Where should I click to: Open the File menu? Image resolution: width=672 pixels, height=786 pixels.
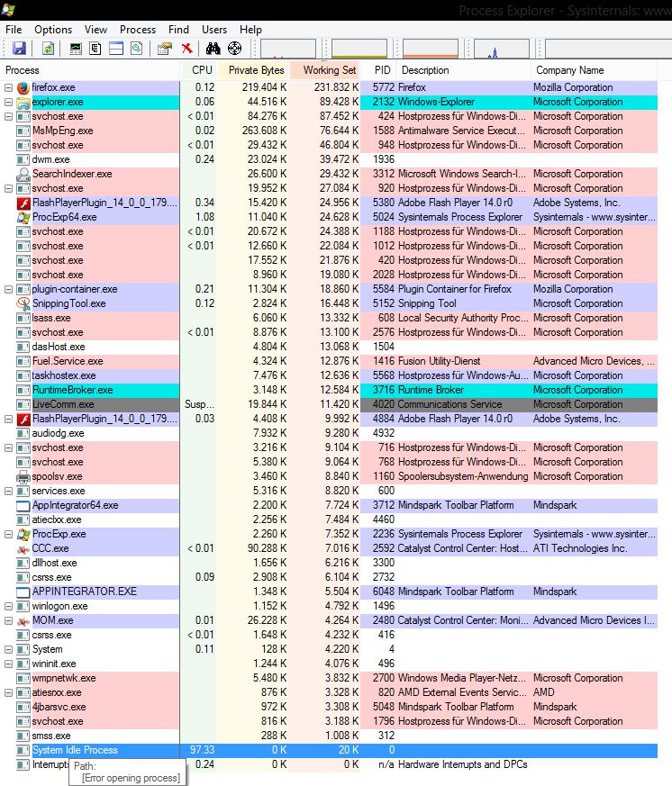coord(14,30)
